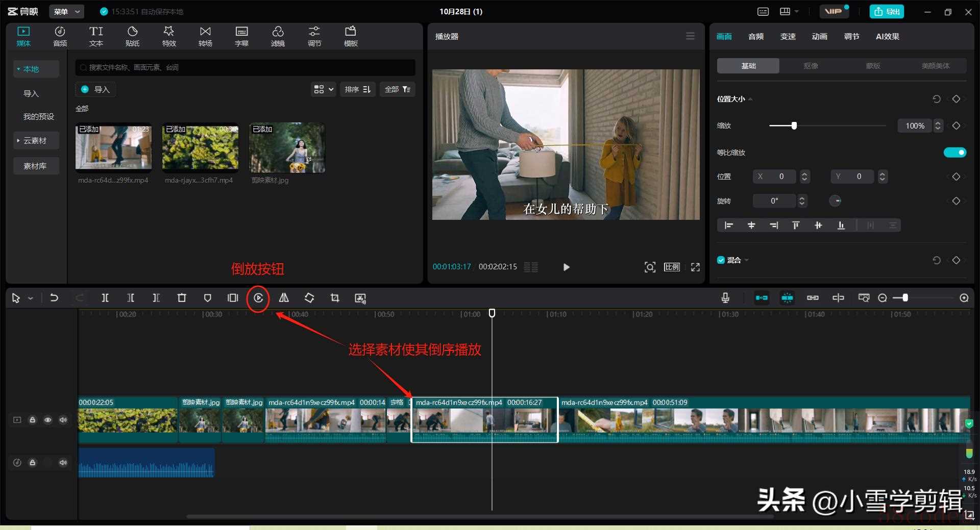The height and width of the screenshot is (530, 980).
Task: Open the 菜单 menu dropdown
Action: [66, 11]
